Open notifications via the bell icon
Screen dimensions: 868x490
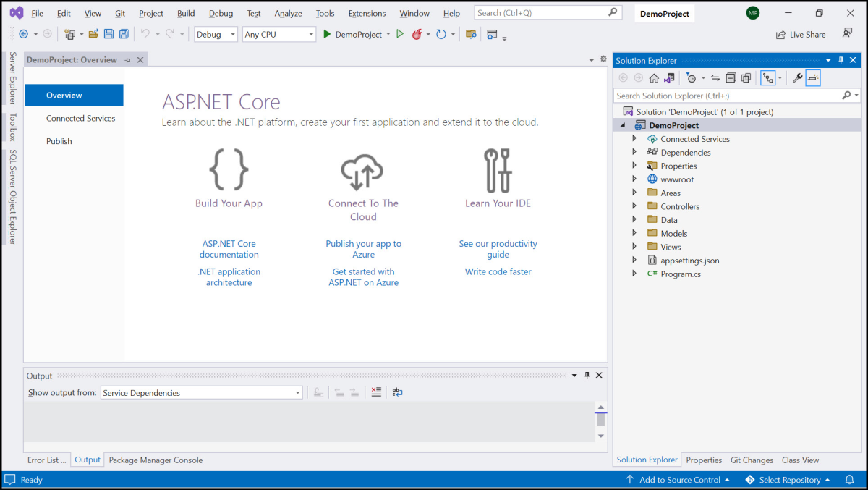(850, 480)
